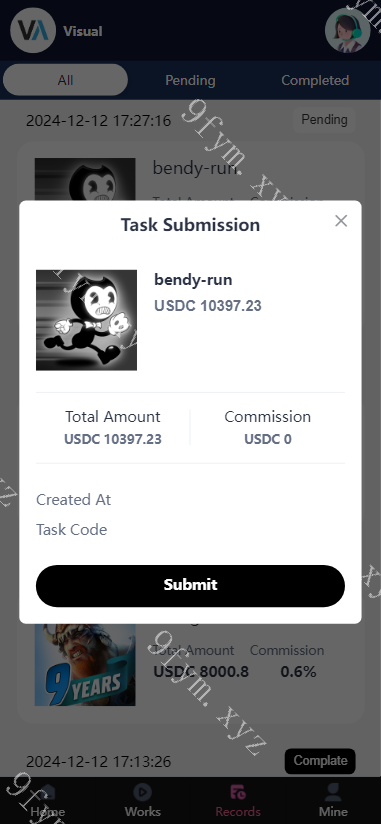The image size is (381, 824).
Task: Click the Created At label
Action: pos(73,499)
